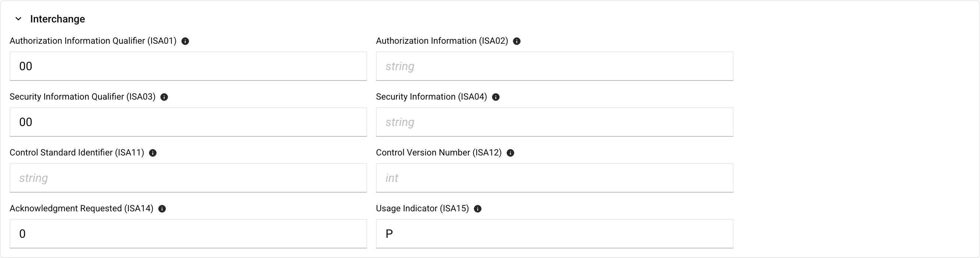Image resolution: width=980 pixels, height=258 pixels.
Task: Click info icon next to Control Version Number (ISA12)
Action: [x=511, y=153]
